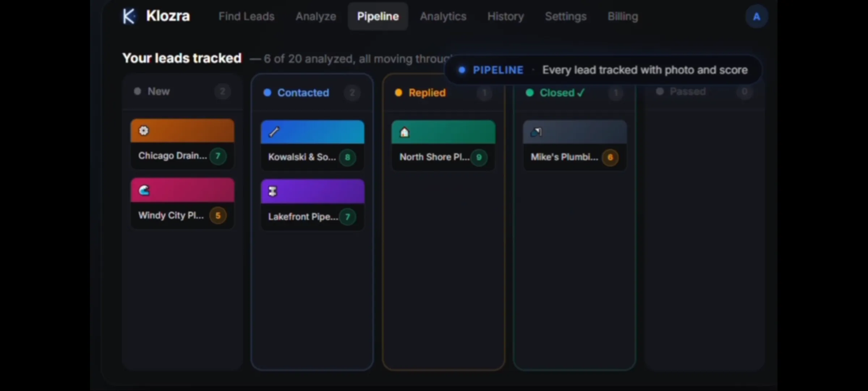This screenshot has height=391, width=868.
Task: Click the Closed column header
Action: click(x=574, y=93)
